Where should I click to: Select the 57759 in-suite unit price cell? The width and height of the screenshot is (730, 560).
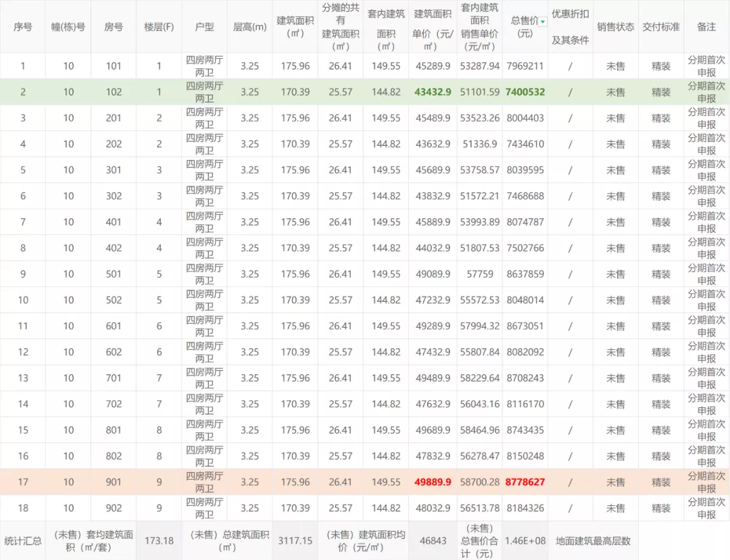click(x=480, y=274)
